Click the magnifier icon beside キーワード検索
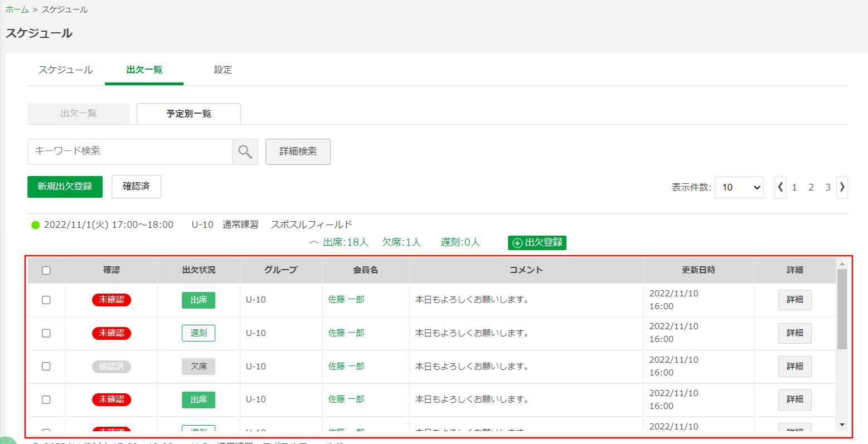 pos(245,152)
